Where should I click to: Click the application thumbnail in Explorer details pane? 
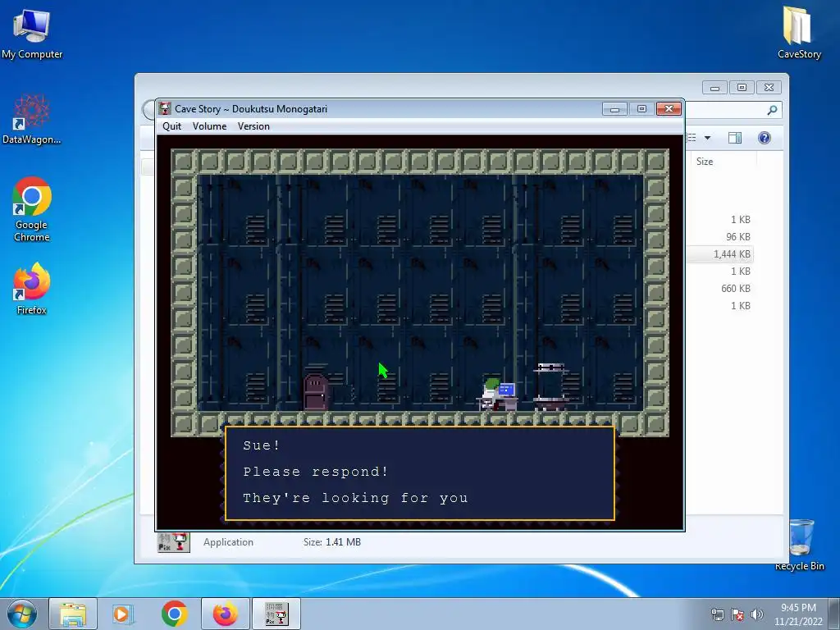coord(174,542)
